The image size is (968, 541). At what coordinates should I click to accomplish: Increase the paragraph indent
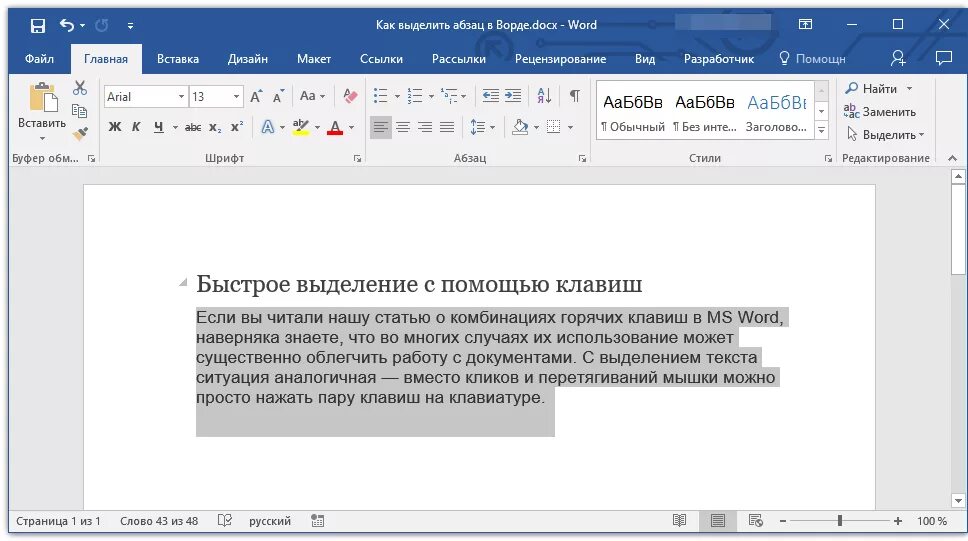point(513,96)
